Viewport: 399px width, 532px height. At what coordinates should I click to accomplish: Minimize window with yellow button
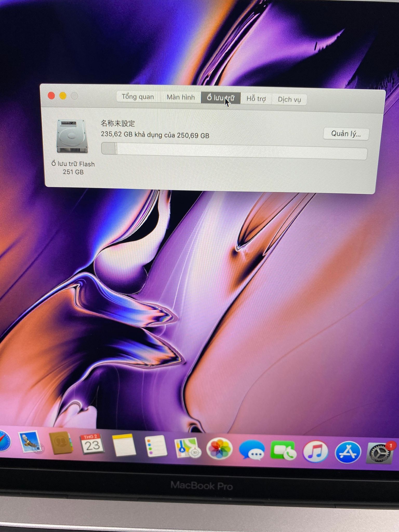(x=63, y=96)
